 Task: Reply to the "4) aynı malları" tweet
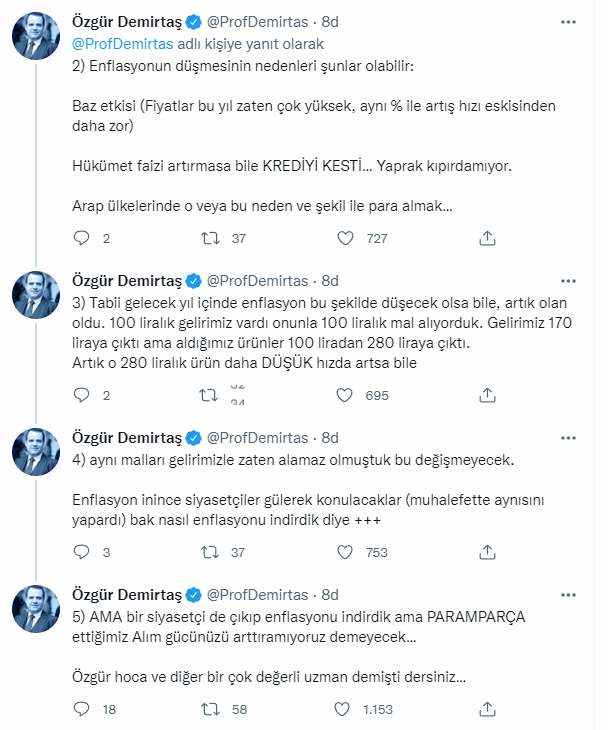point(83,551)
